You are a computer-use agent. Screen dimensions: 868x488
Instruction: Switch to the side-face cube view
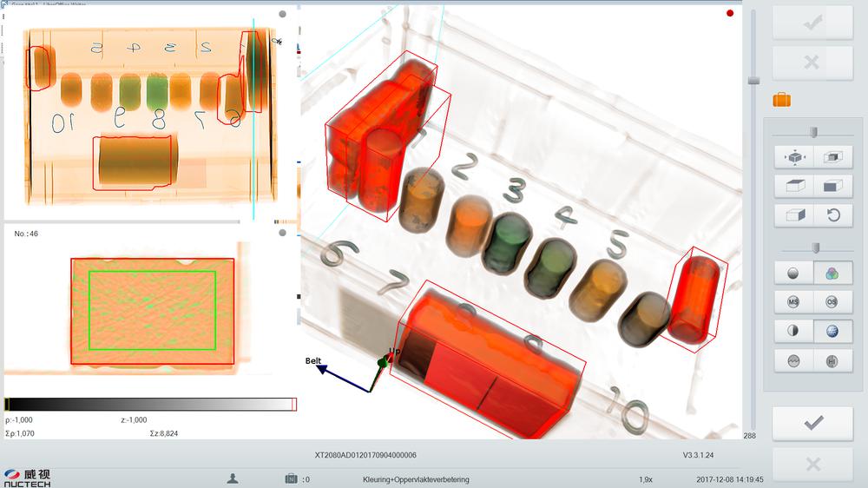click(794, 214)
